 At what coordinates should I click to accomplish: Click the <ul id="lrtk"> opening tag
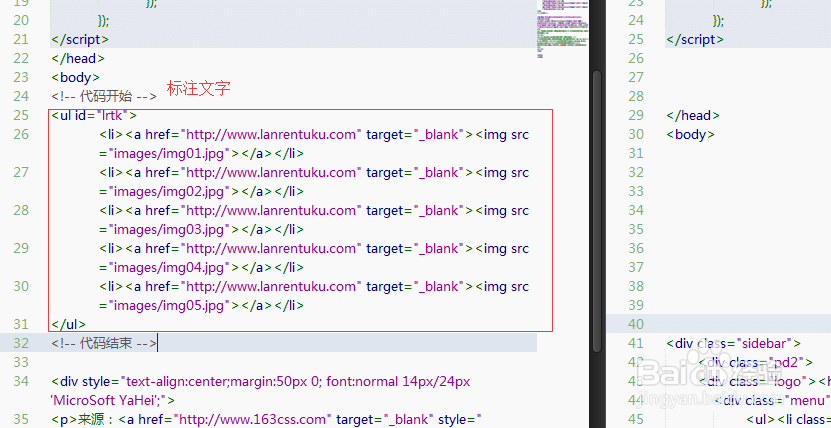(x=94, y=115)
